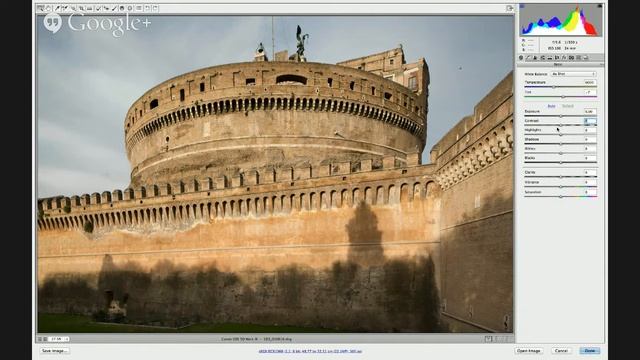The image size is (640, 360).
Task: Click the Default tone link
Action: pos(568,106)
